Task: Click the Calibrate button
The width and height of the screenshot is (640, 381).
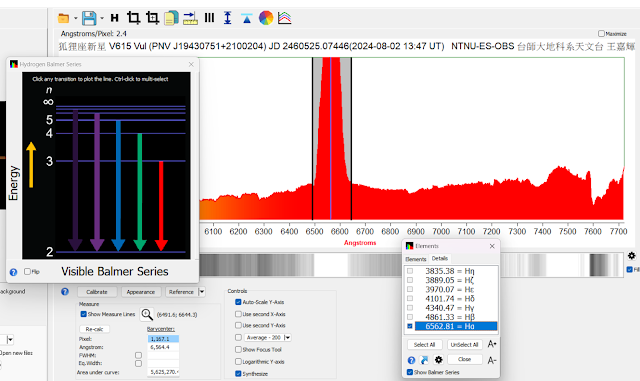Action: point(97,292)
